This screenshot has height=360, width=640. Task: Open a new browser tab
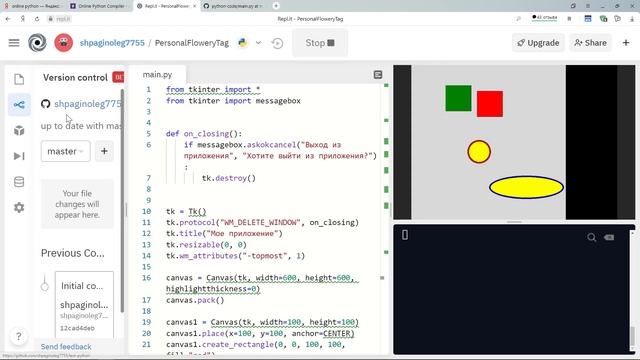[276, 6]
